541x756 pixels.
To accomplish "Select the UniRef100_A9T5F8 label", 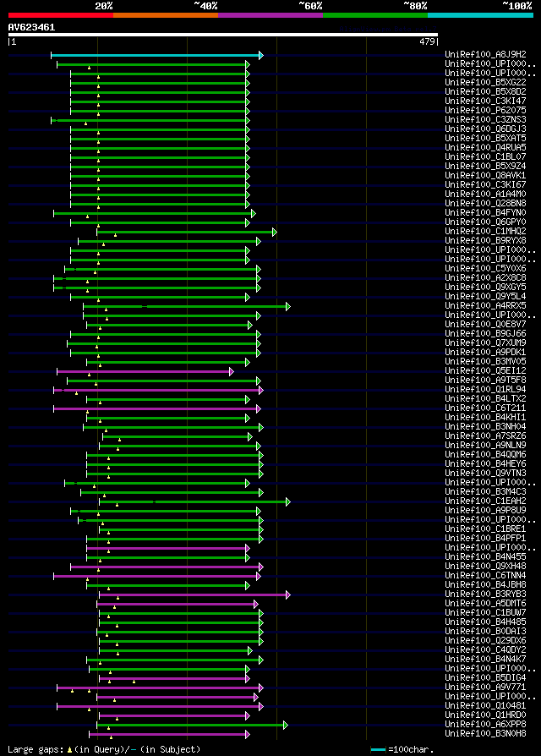I will (x=485, y=381).
